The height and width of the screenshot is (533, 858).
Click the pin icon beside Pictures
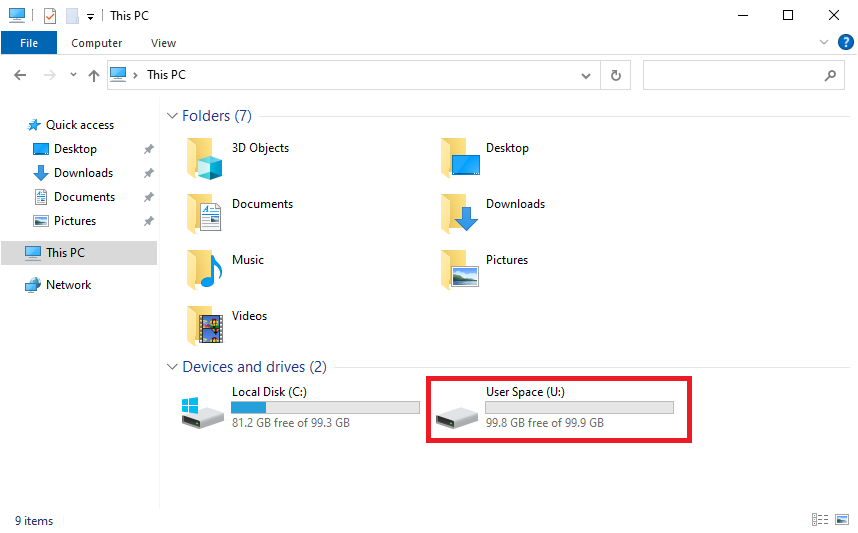tap(148, 221)
